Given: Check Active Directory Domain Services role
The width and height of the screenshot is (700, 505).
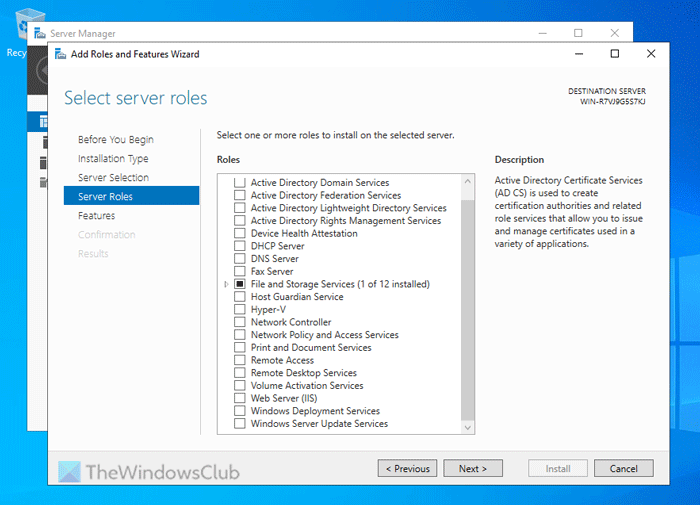Looking at the screenshot, I should (x=240, y=183).
